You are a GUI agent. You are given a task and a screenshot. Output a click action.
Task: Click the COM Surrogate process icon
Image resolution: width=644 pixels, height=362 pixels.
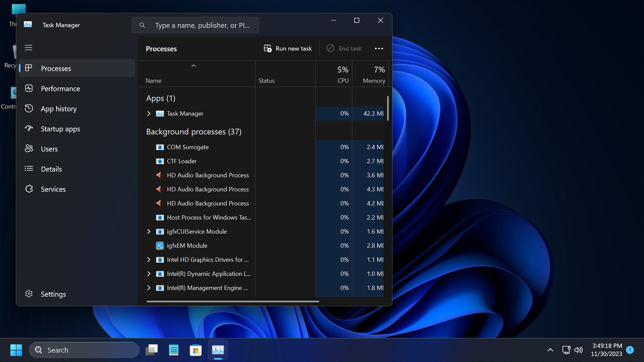[160, 147]
